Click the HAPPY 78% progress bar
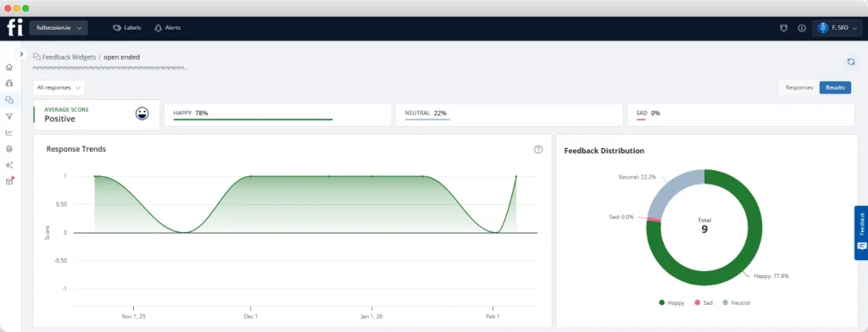The image size is (868, 332). [x=253, y=119]
